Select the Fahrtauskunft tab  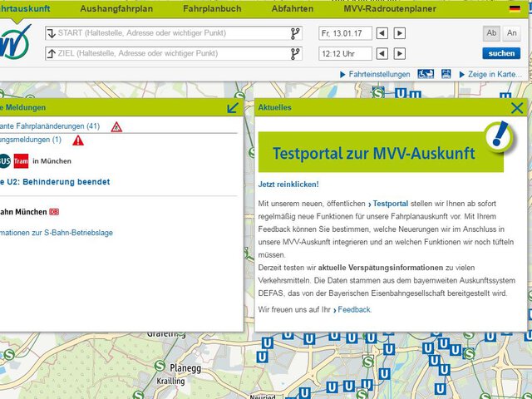pos(24,9)
